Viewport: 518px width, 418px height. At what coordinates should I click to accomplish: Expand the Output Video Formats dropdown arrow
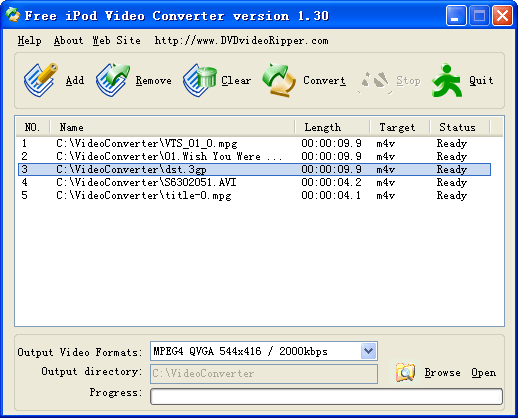368,351
